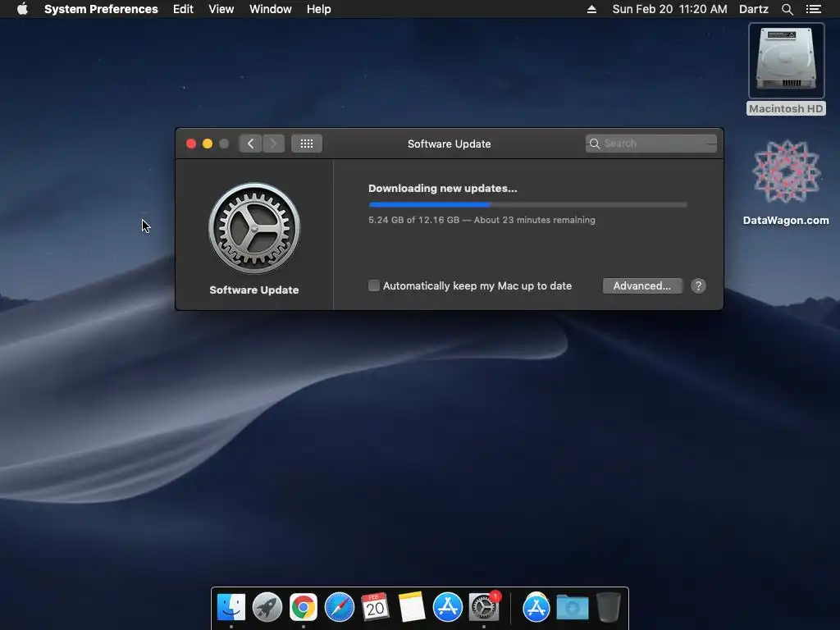The width and height of the screenshot is (840, 630).
Task: Click the Search field in Software Update
Action: [x=651, y=144]
